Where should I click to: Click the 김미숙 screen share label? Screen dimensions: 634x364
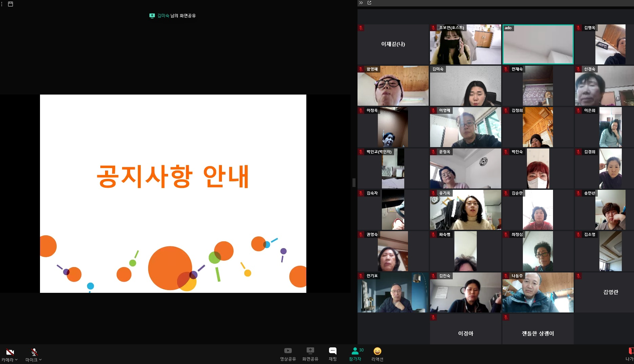[x=172, y=16]
